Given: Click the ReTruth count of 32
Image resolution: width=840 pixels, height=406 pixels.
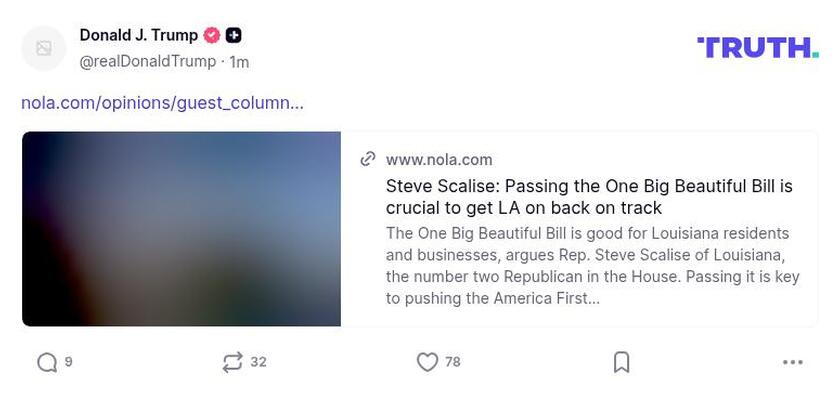Looking at the screenshot, I should click(x=258, y=362).
